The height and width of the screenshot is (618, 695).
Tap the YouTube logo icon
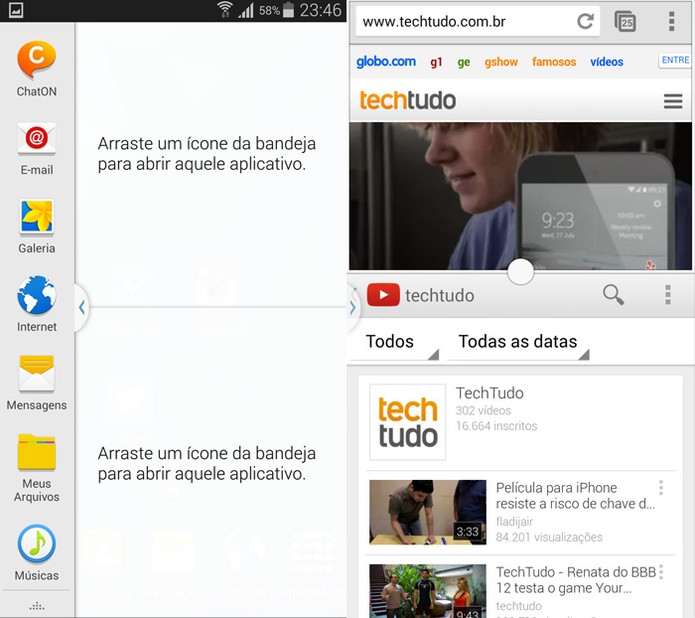pyautogui.click(x=383, y=295)
